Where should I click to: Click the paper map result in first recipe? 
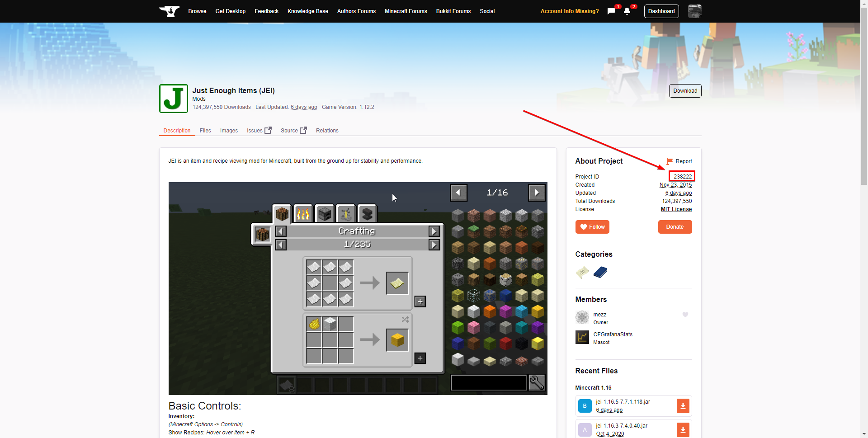click(397, 283)
